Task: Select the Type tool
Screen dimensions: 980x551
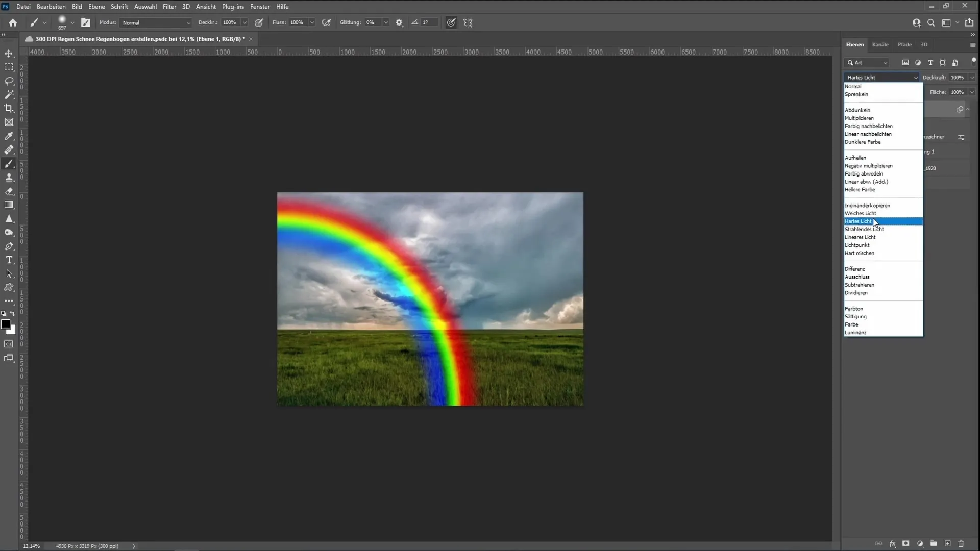Action: [9, 260]
